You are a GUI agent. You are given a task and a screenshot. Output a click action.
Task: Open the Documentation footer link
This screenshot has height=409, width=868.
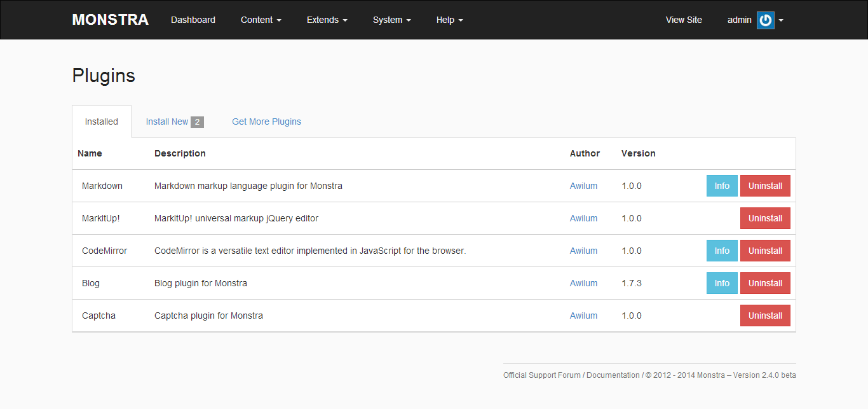613,375
